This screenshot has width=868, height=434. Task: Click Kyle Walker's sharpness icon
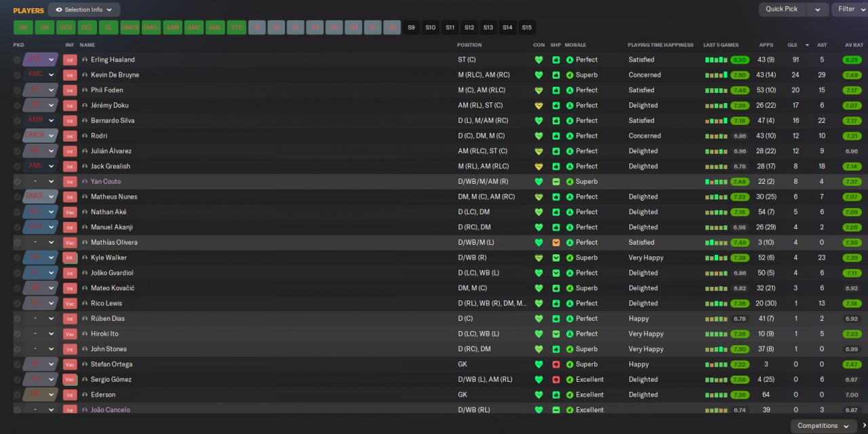pos(555,258)
